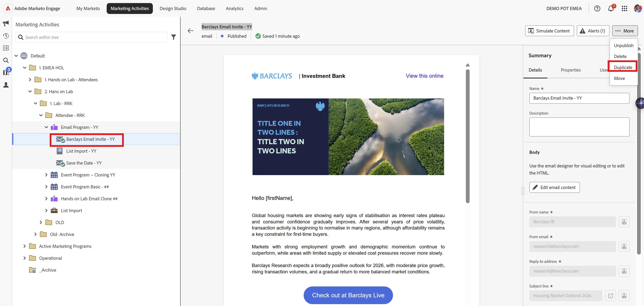Select List Import - YY tree item

pyautogui.click(x=81, y=151)
